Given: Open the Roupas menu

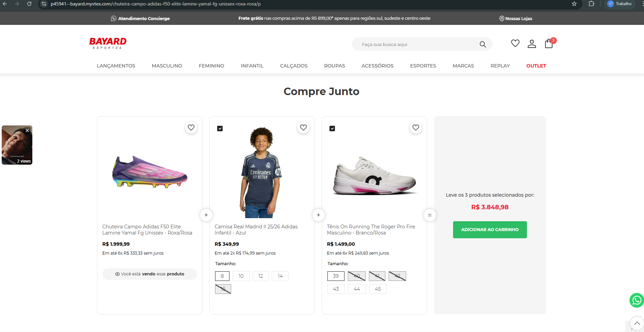Looking at the screenshot, I should click(x=335, y=66).
